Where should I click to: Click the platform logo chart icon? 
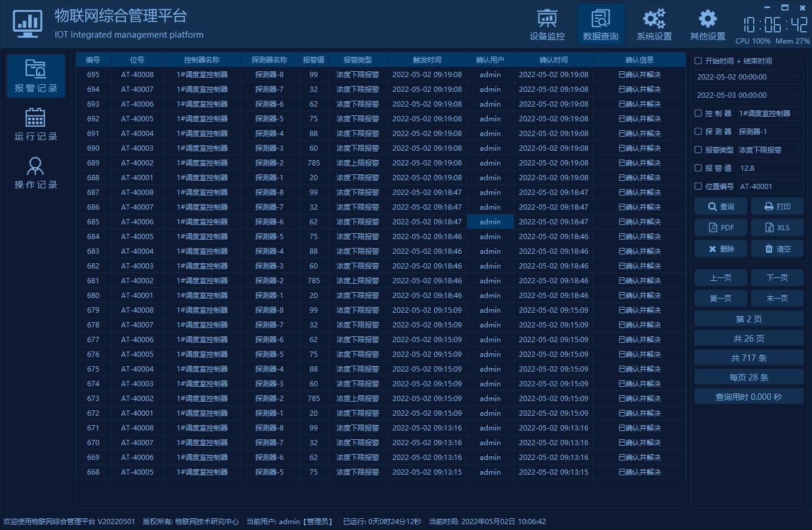tap(28, 24)
